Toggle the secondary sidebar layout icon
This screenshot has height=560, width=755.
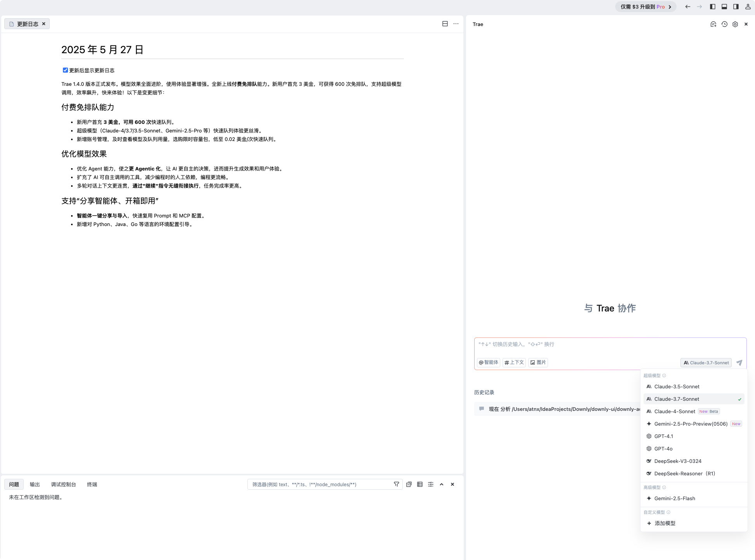point(736,7)
